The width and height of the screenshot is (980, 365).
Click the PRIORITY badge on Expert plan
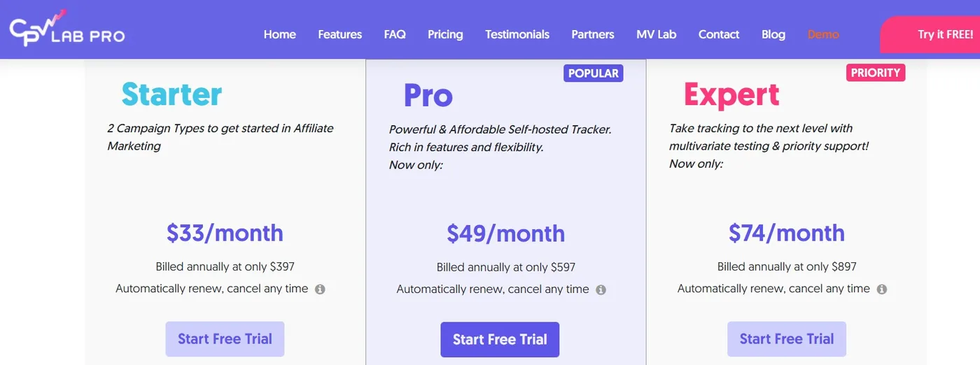coord(876,73)
